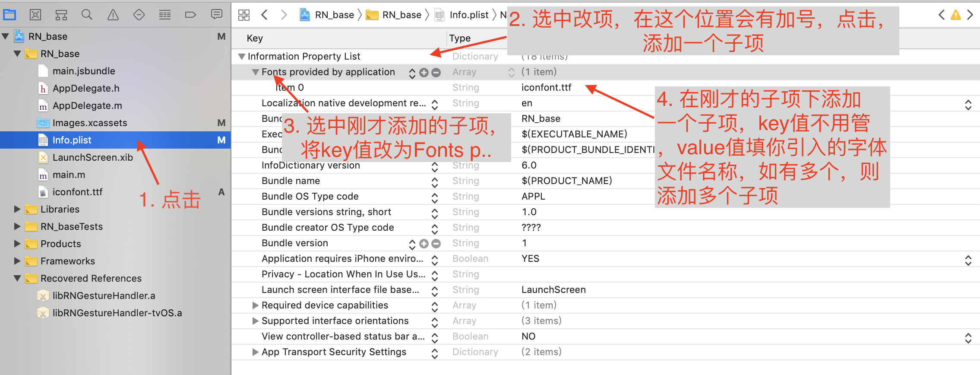Select AppDelegate.h in navigator
980x375 pixels.
tap(86, 88)
